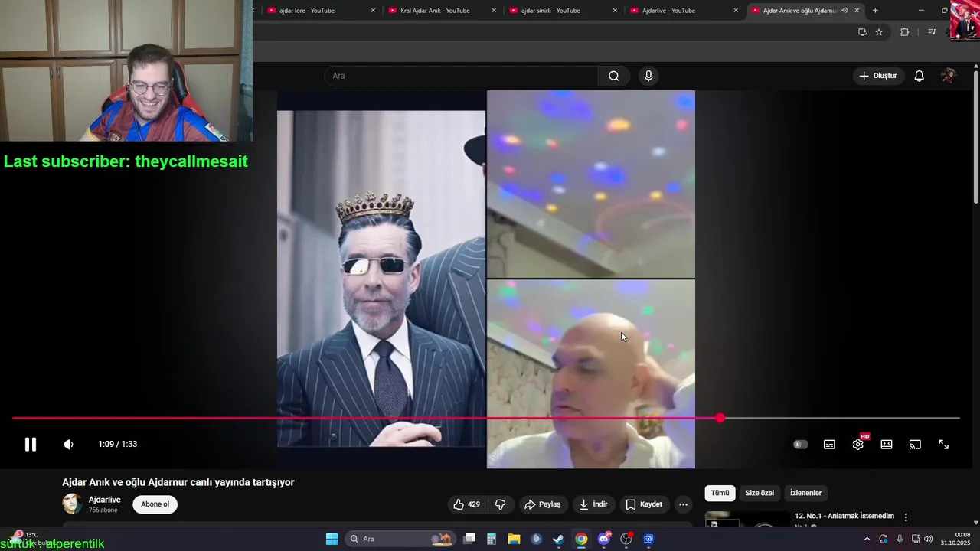Click the Ajdarlive channel avatar

72,504
